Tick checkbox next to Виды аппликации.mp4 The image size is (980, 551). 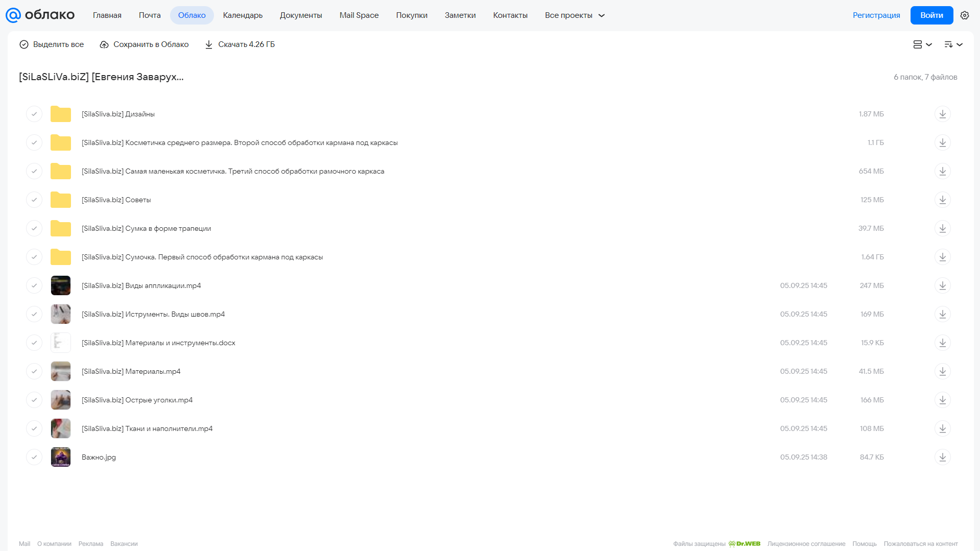tap(34, 285)
